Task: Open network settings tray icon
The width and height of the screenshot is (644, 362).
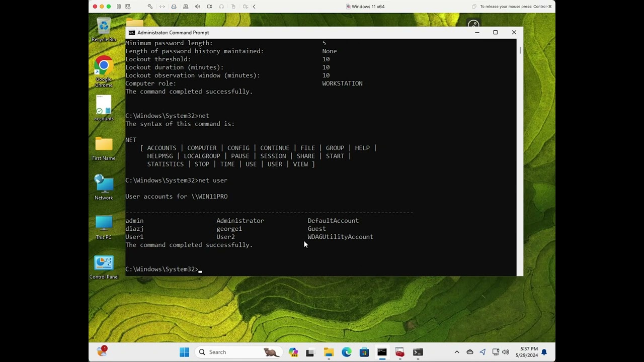Action: pyautogui.click(x=496, y=352)
